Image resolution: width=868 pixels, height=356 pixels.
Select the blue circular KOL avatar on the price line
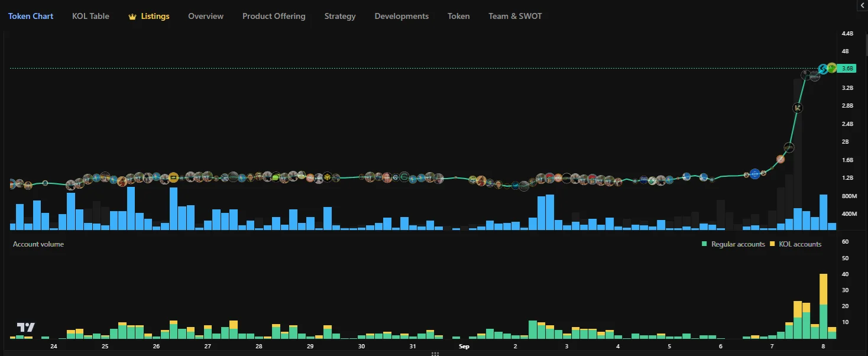point(754,174)
